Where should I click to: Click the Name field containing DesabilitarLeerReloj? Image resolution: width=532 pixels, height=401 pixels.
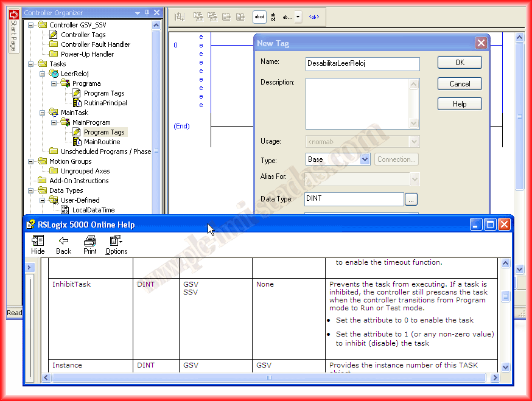click(x=362, y=64)
